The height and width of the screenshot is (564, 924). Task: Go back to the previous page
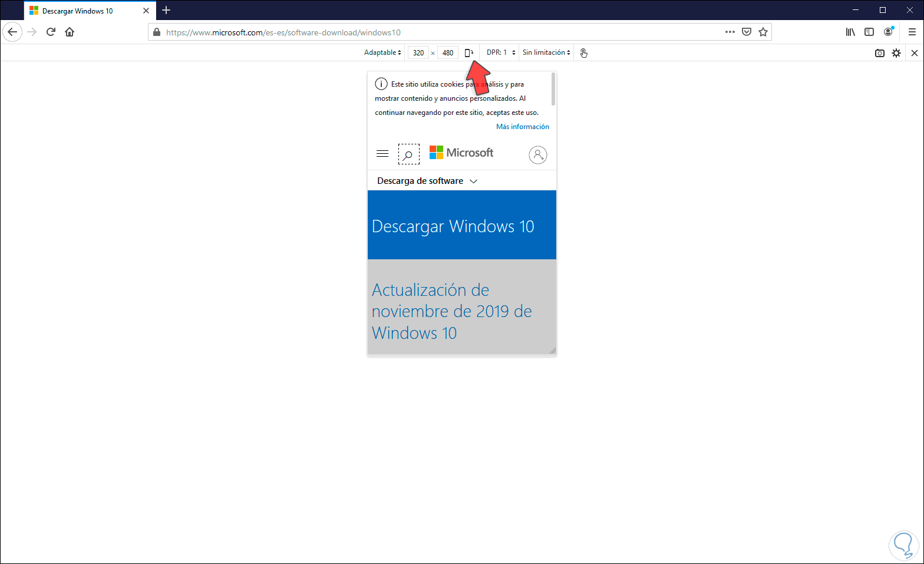click(x=12, y=32)
